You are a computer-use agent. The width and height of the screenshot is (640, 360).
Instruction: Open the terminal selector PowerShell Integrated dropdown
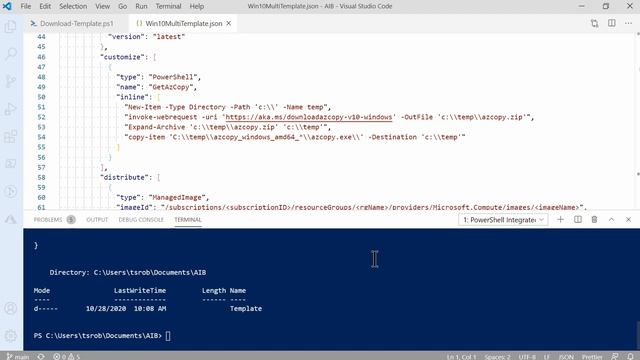tap(503, 220)
